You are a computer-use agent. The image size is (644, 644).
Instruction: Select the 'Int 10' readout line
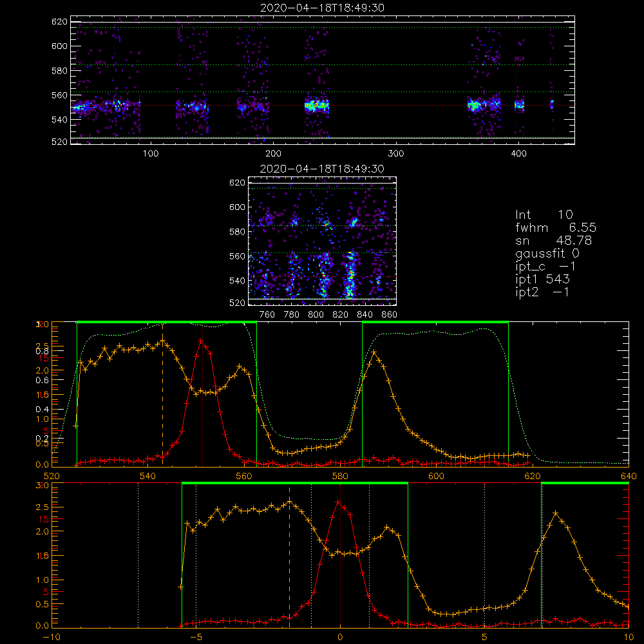coord(544,214)
